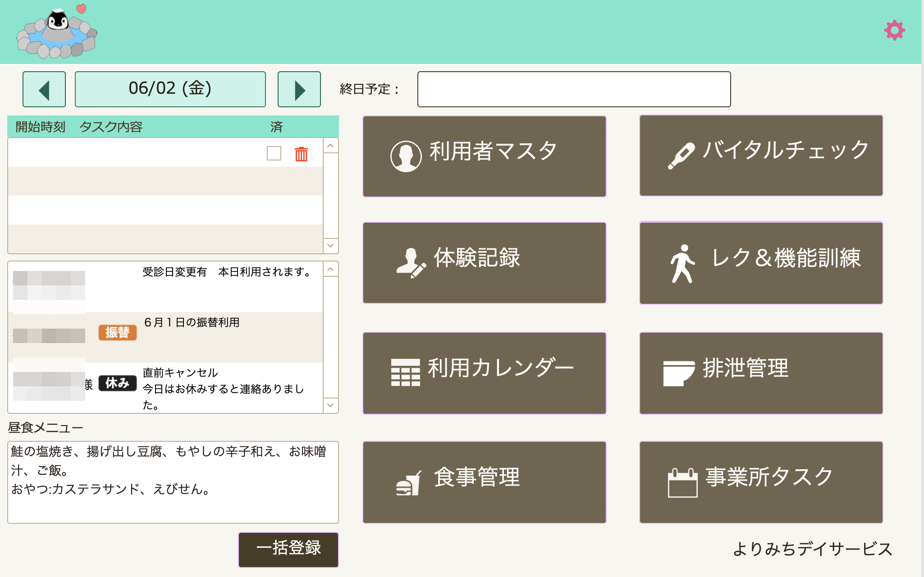Select the 受診日変更有 note row
Image resolution: width=924 pixels, height=577 pixels.
click(165, 287)
